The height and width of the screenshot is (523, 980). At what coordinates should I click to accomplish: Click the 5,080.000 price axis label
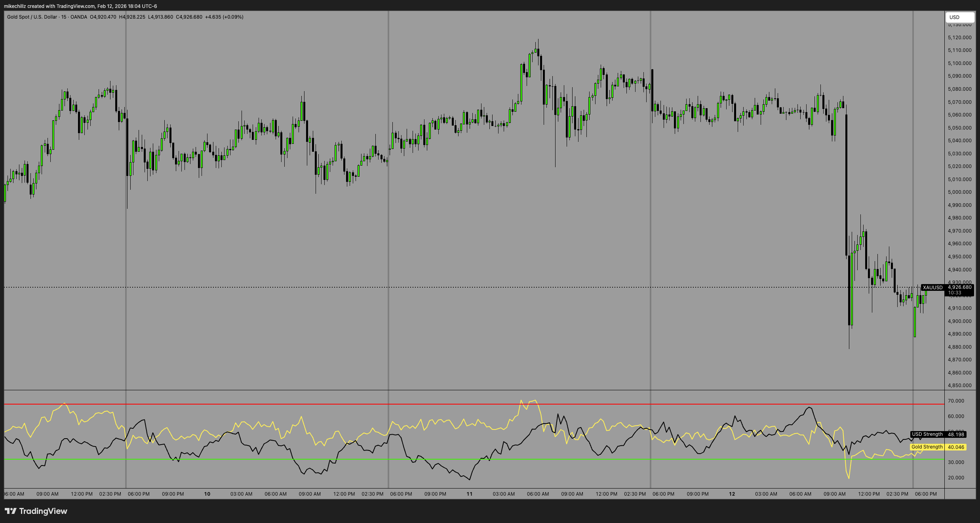coord(959,89)
